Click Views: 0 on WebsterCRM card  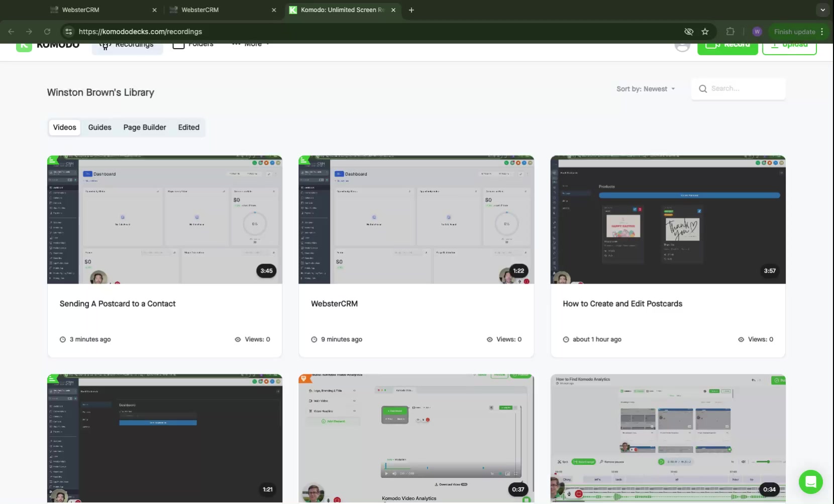(x=509, y=339)
